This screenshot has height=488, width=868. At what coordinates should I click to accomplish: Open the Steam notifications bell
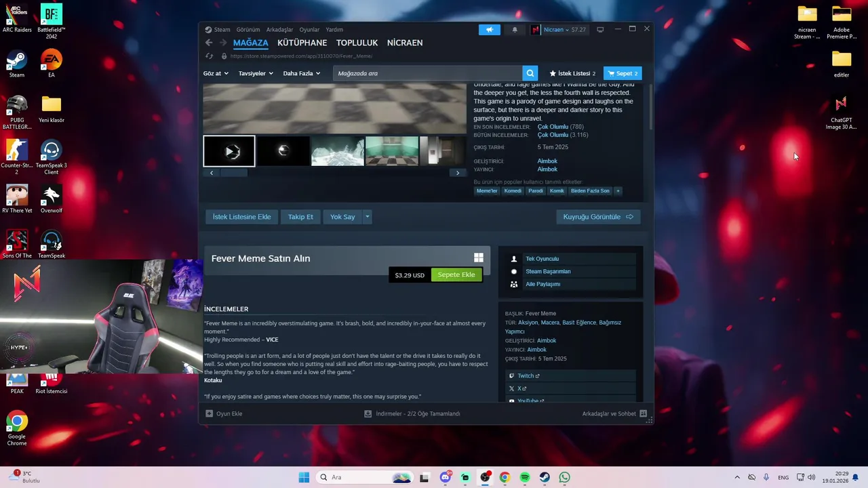coord(515,30)
